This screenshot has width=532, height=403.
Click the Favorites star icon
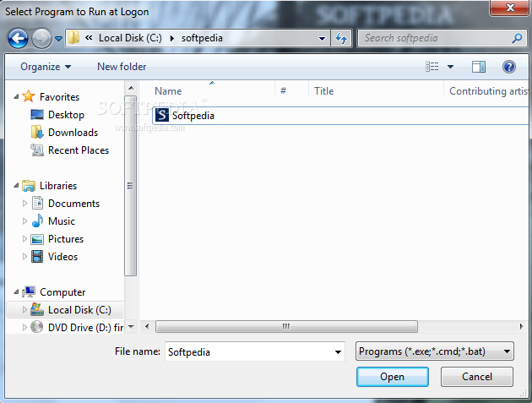(29, 96)
